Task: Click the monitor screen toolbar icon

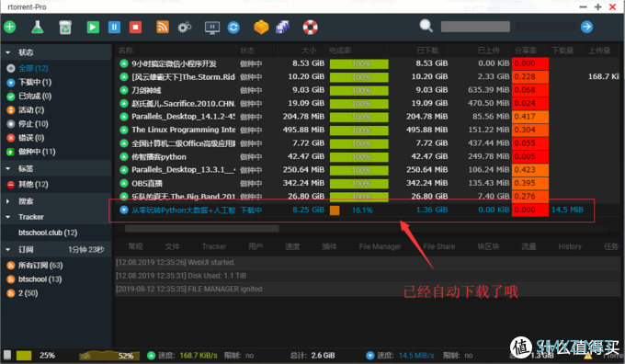Action: click(x=212, y=27)
